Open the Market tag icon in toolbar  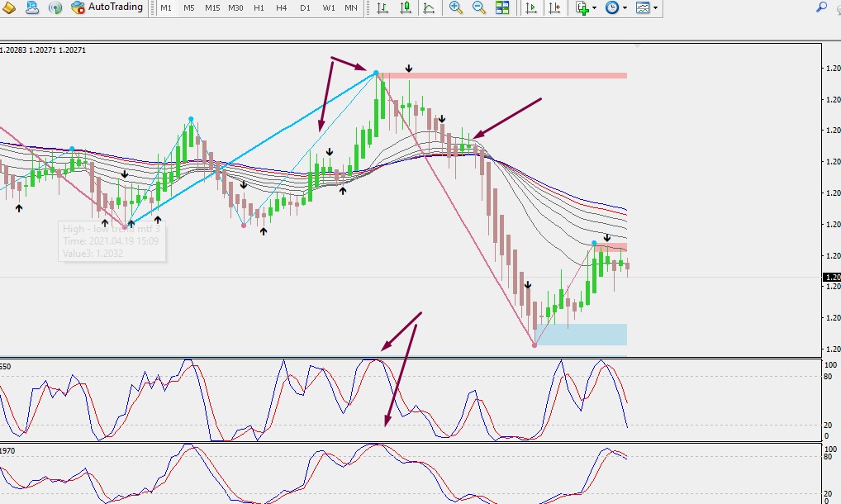point(8,7)
